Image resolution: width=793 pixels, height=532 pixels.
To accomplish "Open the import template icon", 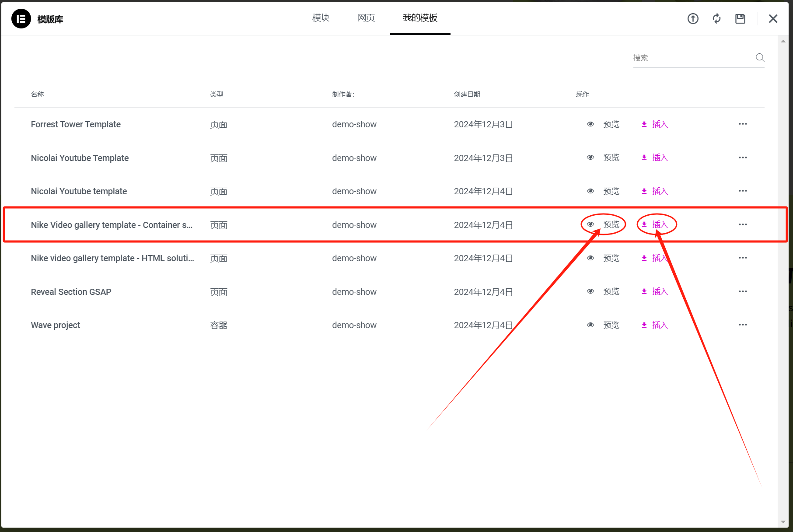I will pyautogui.click(x=693, y=18).
